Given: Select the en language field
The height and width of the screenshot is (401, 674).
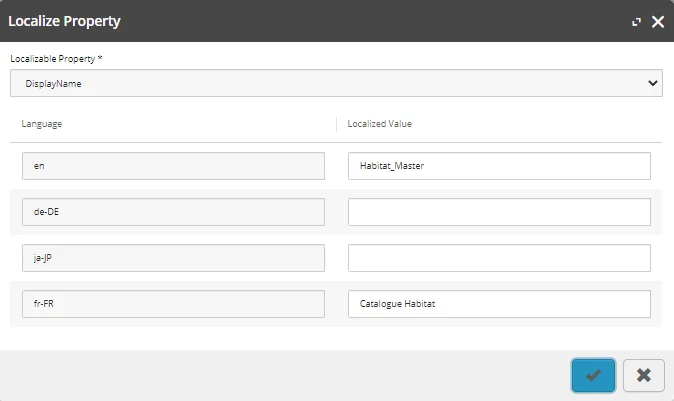Looking at the screenshot, I should click(x=173, y=166).
